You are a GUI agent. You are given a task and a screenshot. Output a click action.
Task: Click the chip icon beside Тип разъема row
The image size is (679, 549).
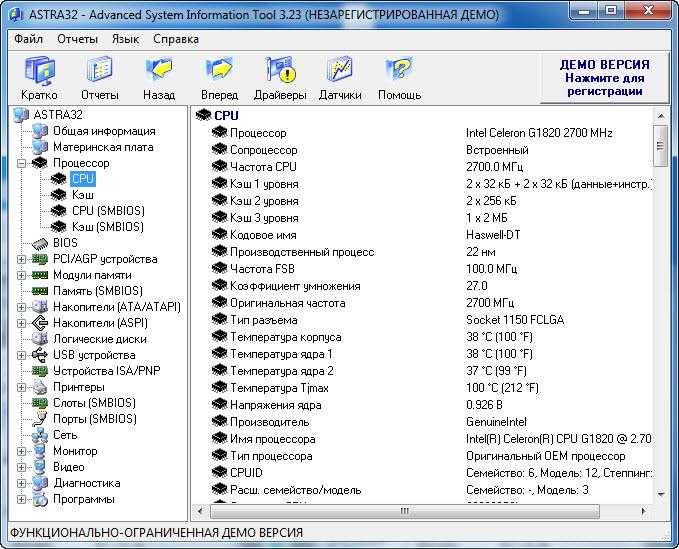(220, 320)
